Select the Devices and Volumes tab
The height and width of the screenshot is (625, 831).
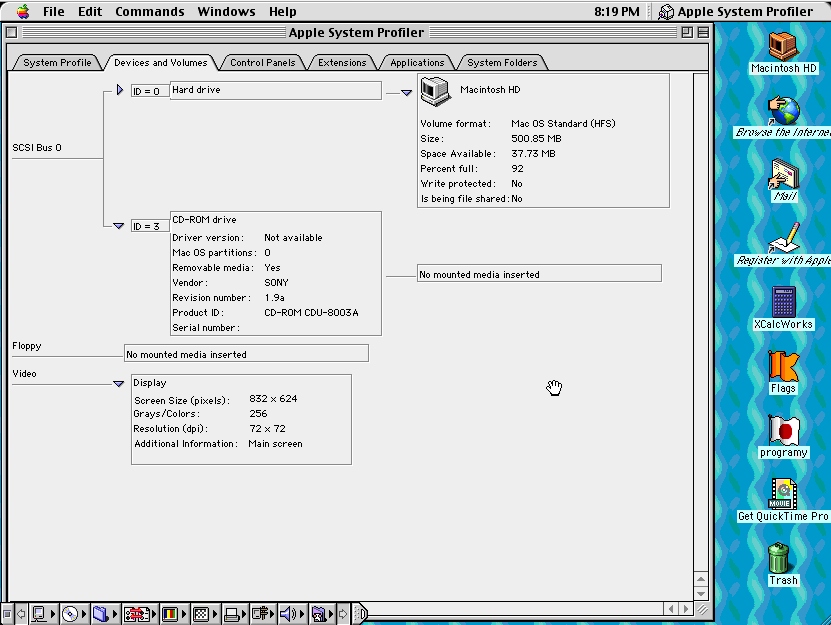click(161, 63)
